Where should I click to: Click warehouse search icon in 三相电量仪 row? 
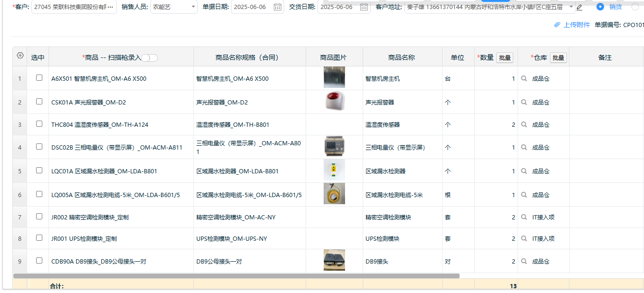click(524, 147)
